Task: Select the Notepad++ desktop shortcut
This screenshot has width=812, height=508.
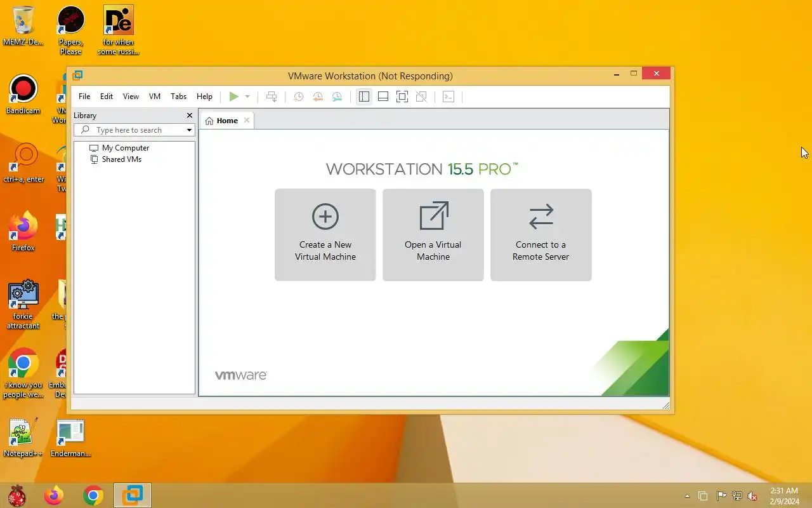Action: 23,438
